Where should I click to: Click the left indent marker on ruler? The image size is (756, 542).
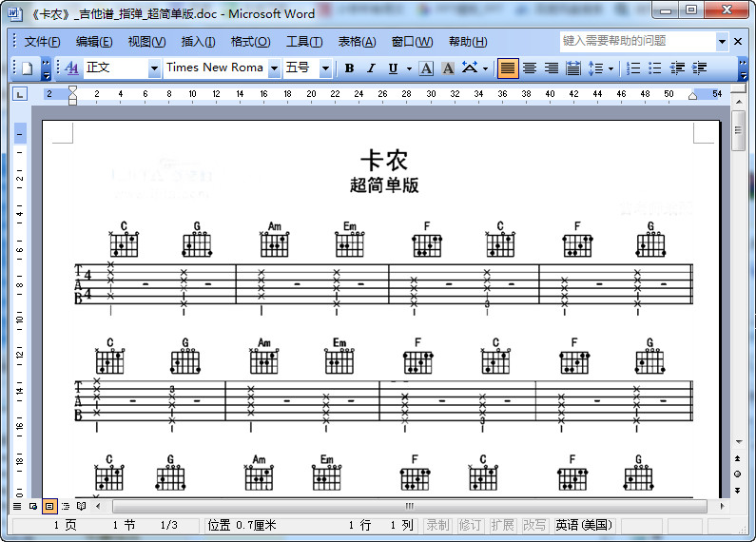tap(72, 102)
